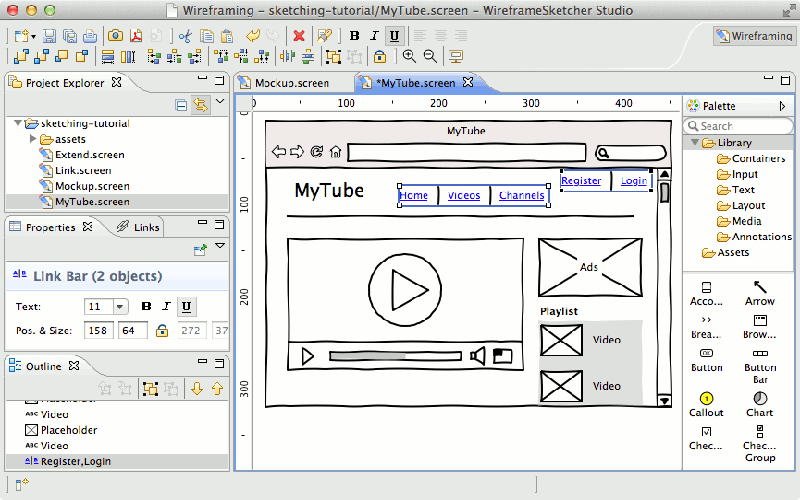Screen dimensions: 800x500
Task: Expand the assets folder
Action: (33, 139)
